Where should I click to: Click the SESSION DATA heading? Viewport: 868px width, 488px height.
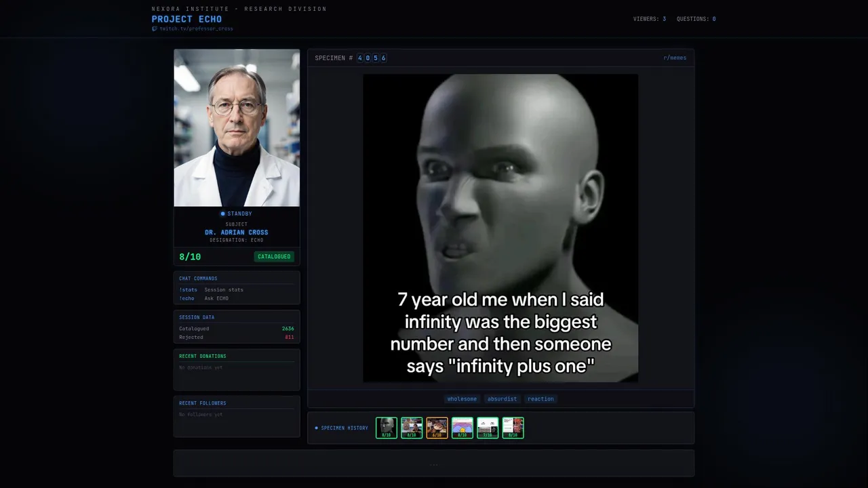click(197, 317)
